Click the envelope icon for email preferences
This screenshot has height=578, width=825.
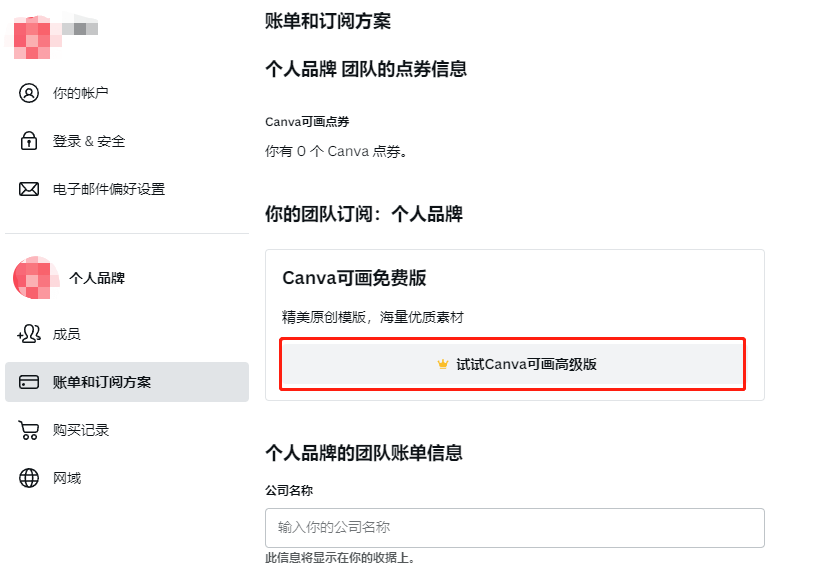click(x=29, y=189)
